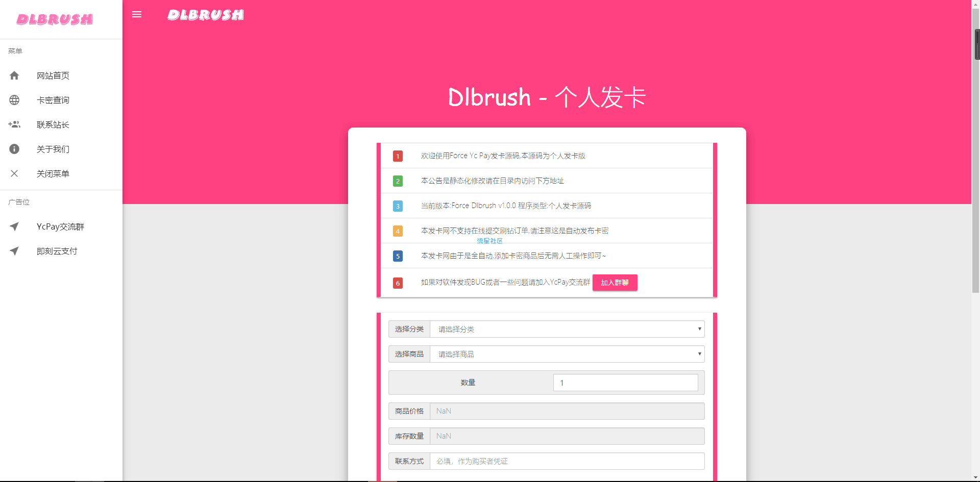This screenshot has height=482, width=980.
Task: Click the blue number 3 badge
Action: (398, 206)
